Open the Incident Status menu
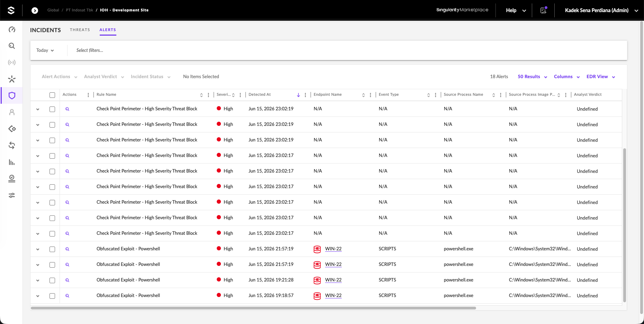Screen dimensions: 644x324 coord(151,77)
